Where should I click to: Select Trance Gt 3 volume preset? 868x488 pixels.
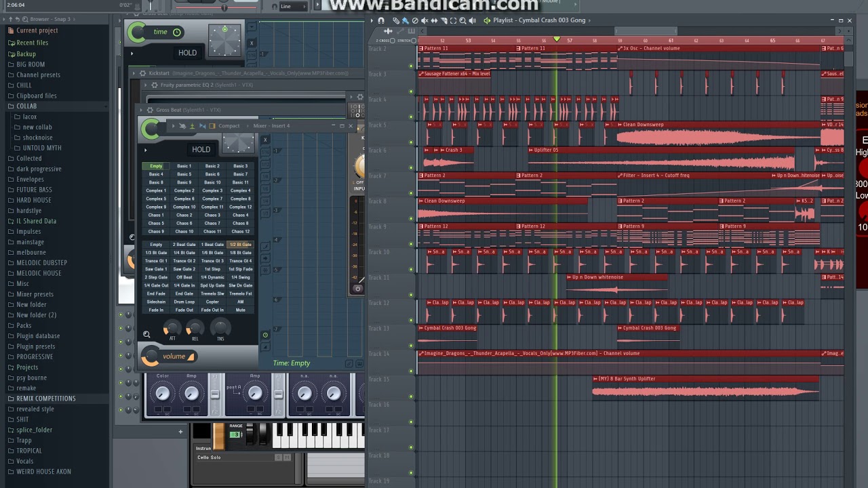pos(212,261)
